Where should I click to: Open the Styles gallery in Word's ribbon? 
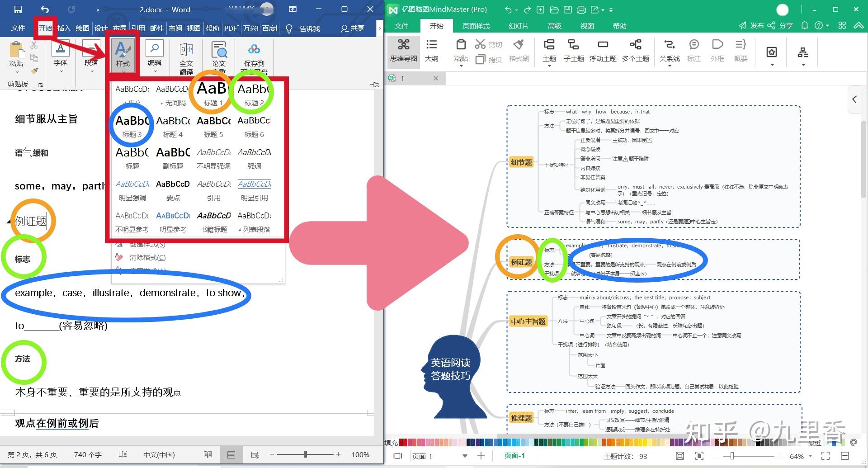click(123, 55)
